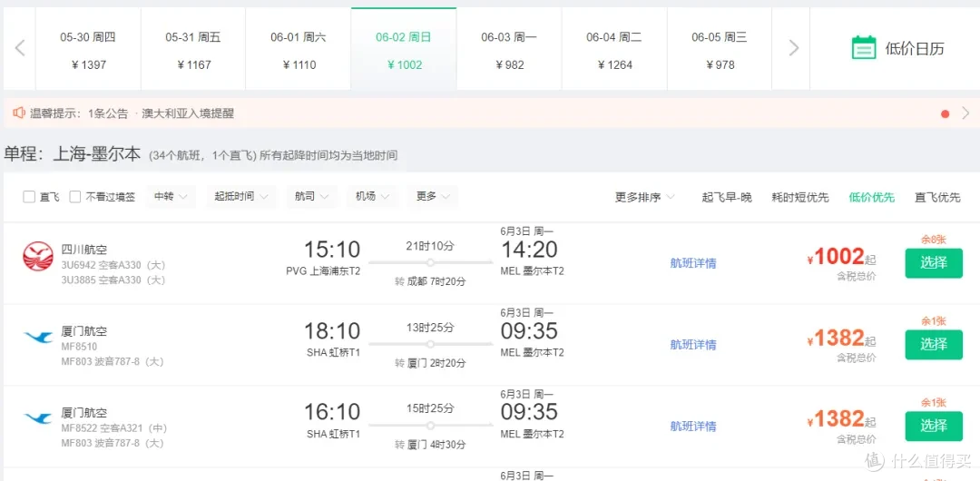Click flight number MF8522 空客A321
Image resolution: width=980 pixels, height=481 pixels.
[114, 428]
